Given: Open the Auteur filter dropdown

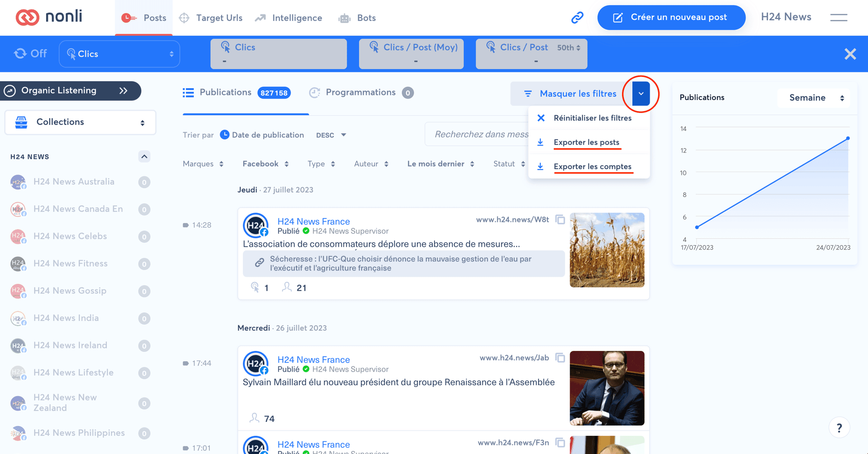Looking at the screenshot, I should tap(372, 164).
